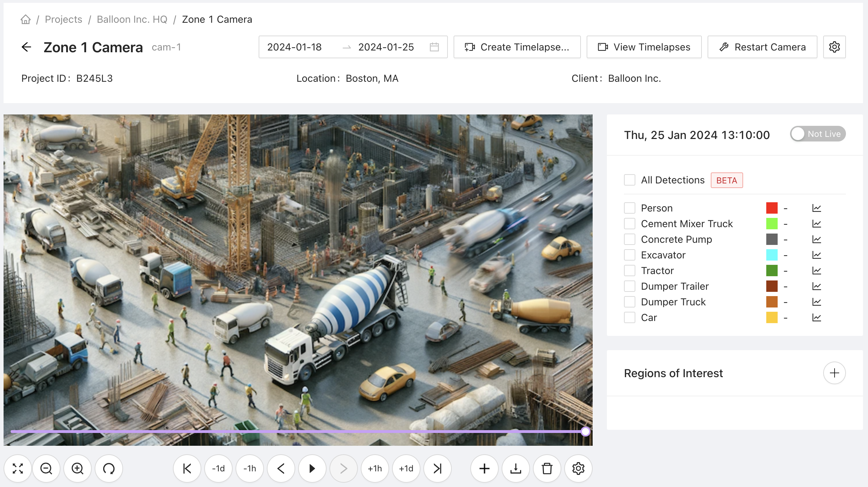Image resolution: width=868 pixels, height=487 pixels.
Task: Enable the All Detections checkbox
Action: 630,180
